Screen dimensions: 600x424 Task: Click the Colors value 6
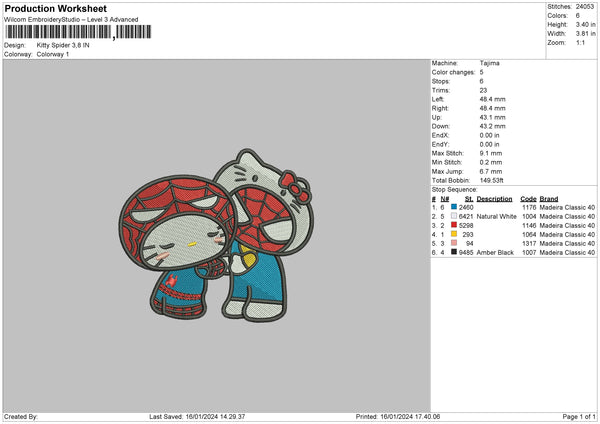pos(578,16)
